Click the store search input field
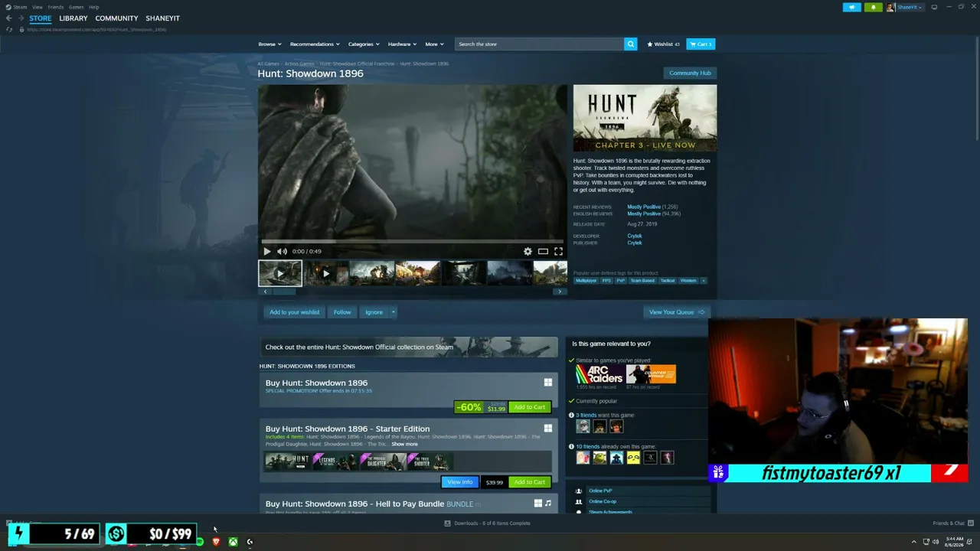 tap(539, 44)
